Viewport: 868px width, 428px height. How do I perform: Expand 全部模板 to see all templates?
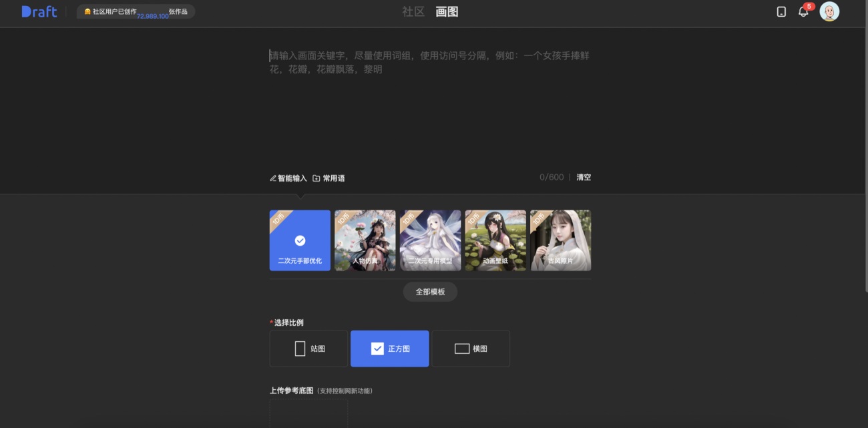[430, 292]
